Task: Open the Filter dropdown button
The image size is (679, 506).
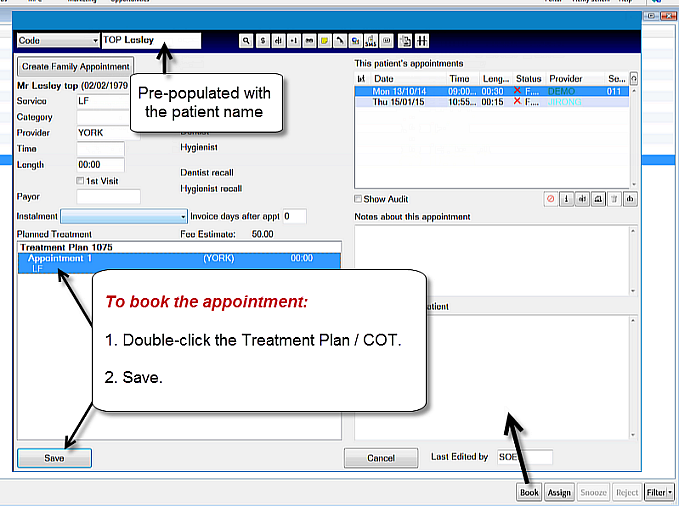Action: coord(659,493)
